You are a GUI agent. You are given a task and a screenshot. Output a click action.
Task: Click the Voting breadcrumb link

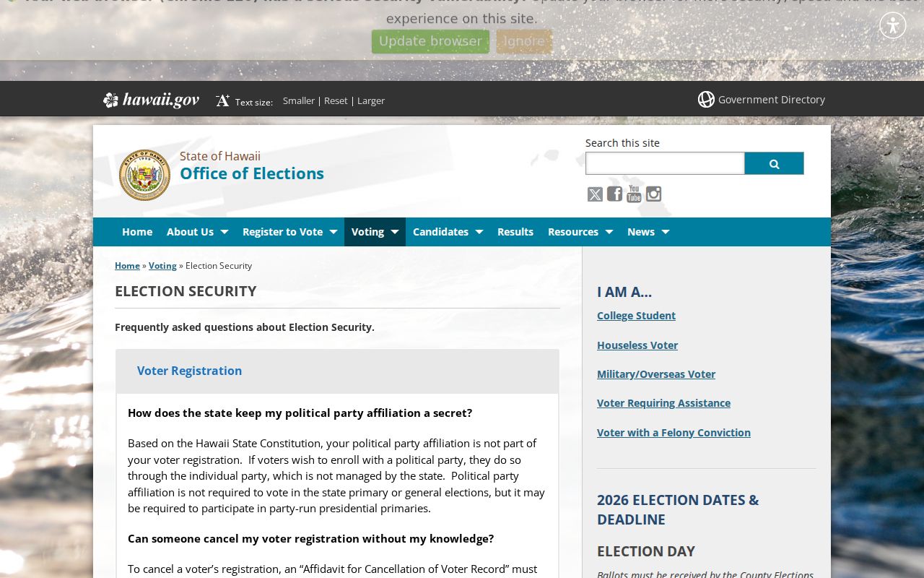[162, 266]
